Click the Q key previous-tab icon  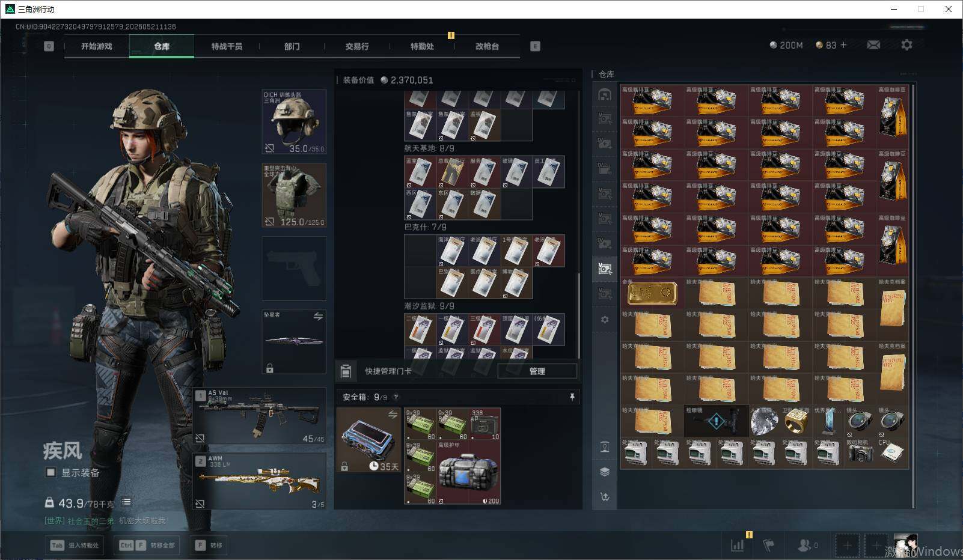click(49, 46)
